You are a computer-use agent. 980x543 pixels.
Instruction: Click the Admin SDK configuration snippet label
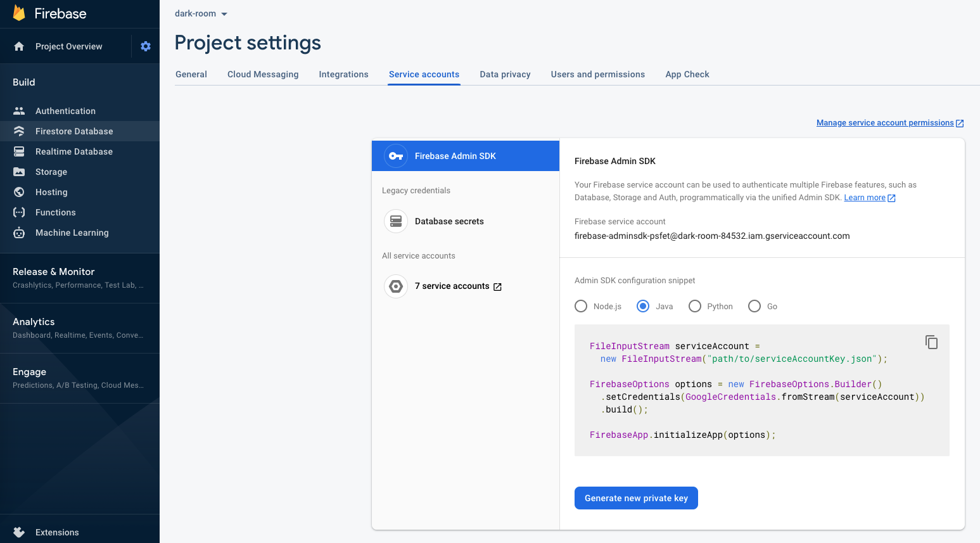pyautogui.click(x=635, y=281)
